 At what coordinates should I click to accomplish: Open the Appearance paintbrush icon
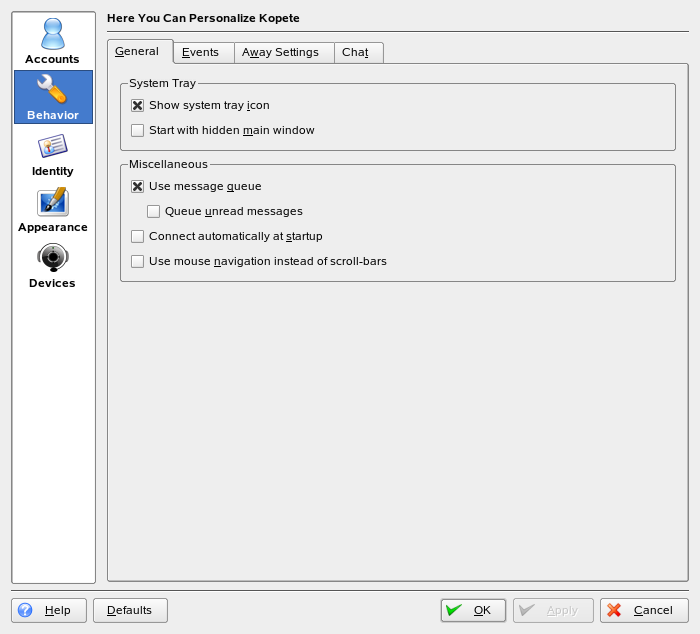pos(53,202)
